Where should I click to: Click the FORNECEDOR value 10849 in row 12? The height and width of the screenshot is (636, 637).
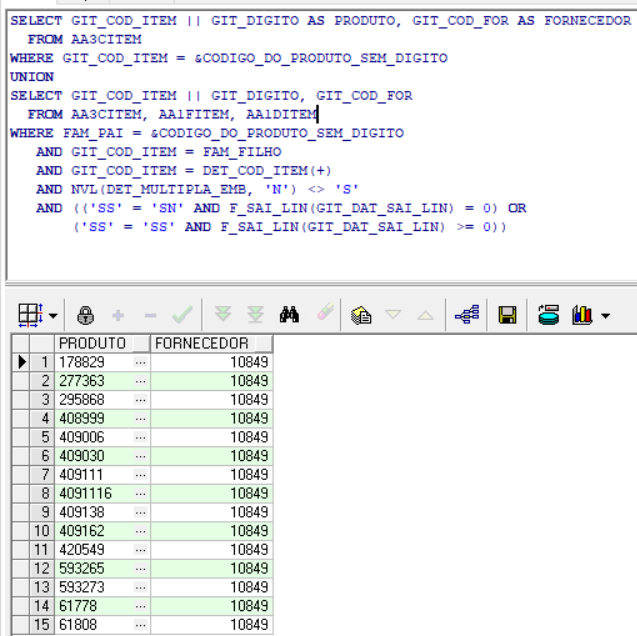211,569
